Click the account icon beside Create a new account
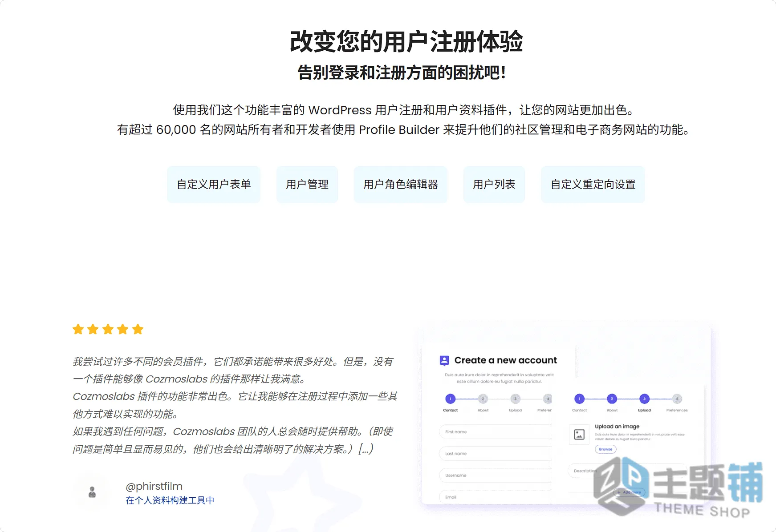Screen dimensions: 776x532 pos(444,360)
